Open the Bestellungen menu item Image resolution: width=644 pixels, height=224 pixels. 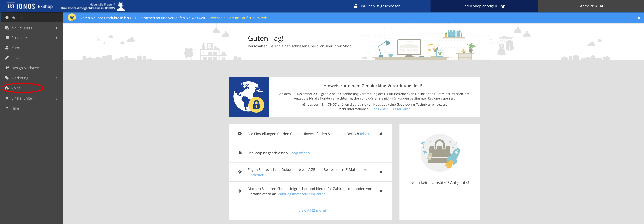click(31, 27)
